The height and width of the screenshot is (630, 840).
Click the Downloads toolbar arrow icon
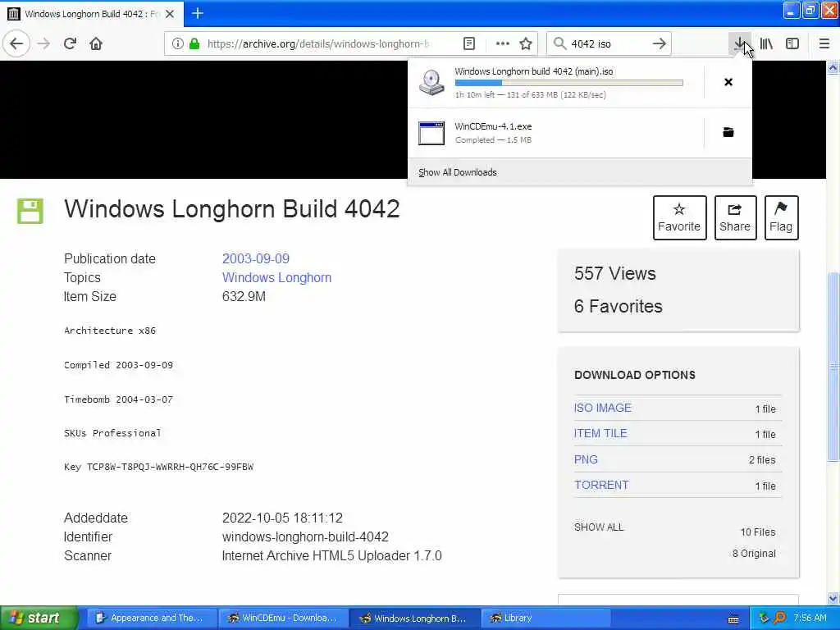pyautogui.click(x=739, y=44)
